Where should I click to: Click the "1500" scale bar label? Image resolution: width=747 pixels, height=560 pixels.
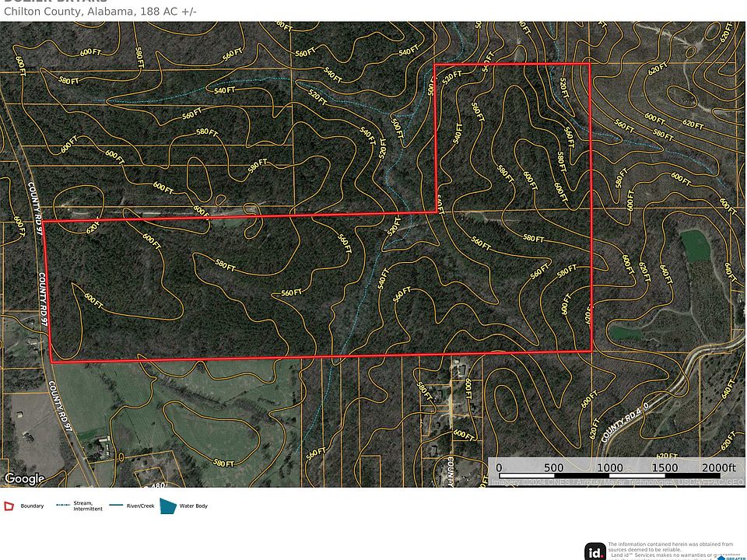click(665, 467)
